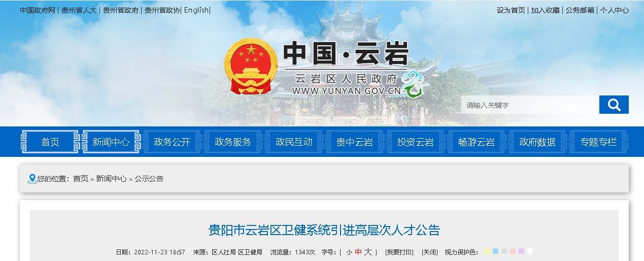Viewport: 644px width, 261px height.
Task: Click the blue search magnifier button
Action: coord(614,105)
